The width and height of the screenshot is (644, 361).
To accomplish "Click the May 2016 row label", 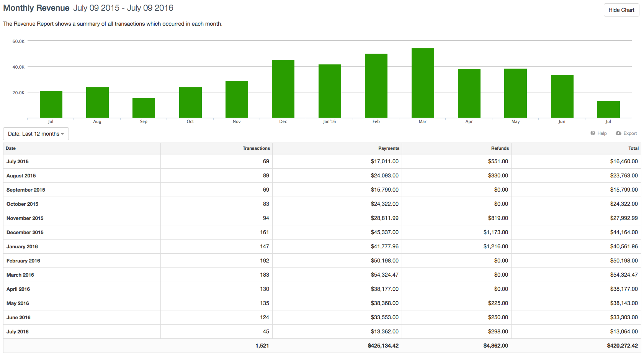I will point(18,303).
